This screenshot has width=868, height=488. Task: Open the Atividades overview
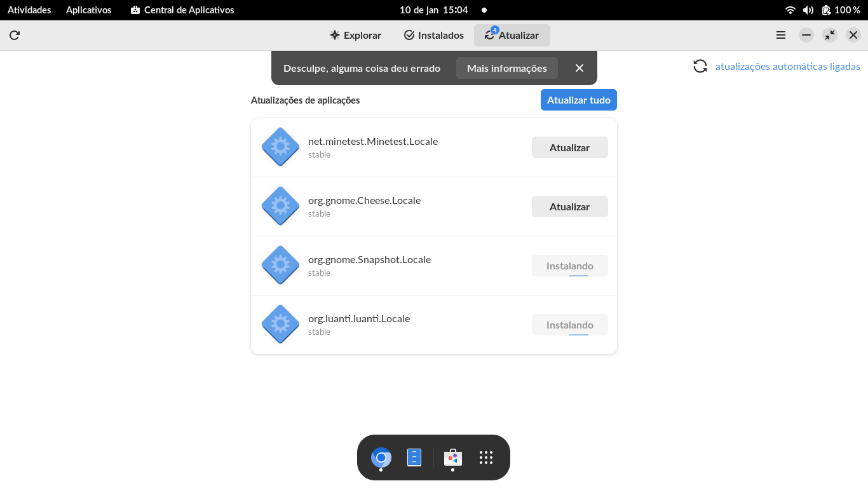click(x=29, y=10)
